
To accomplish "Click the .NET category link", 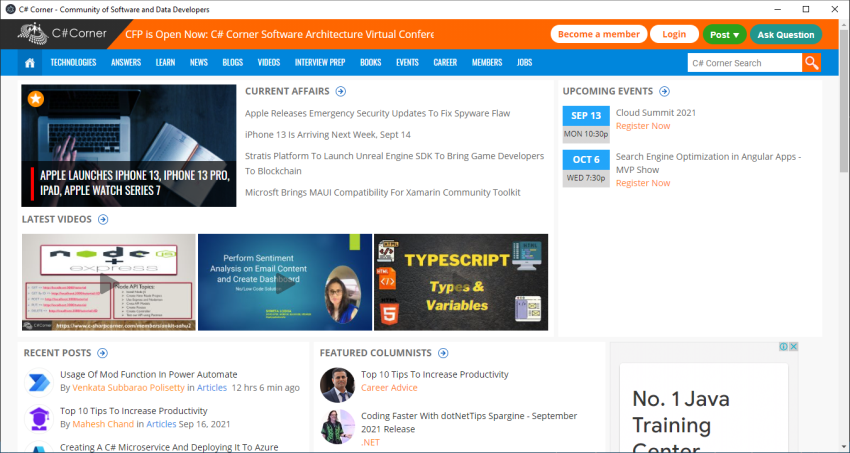I will [x=370, y=442].
